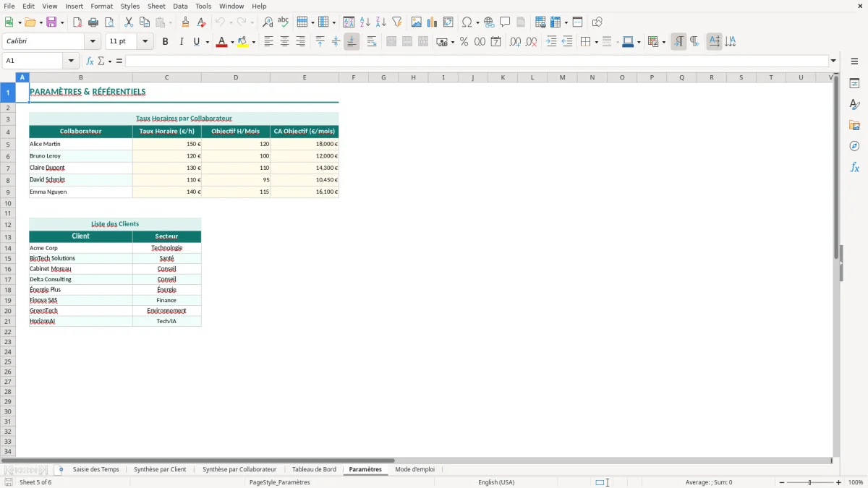The height and width of the screenshot is (488, 868).
Task: Open the sidebar Gallery panel icon
Action: (x=854, y=126)
